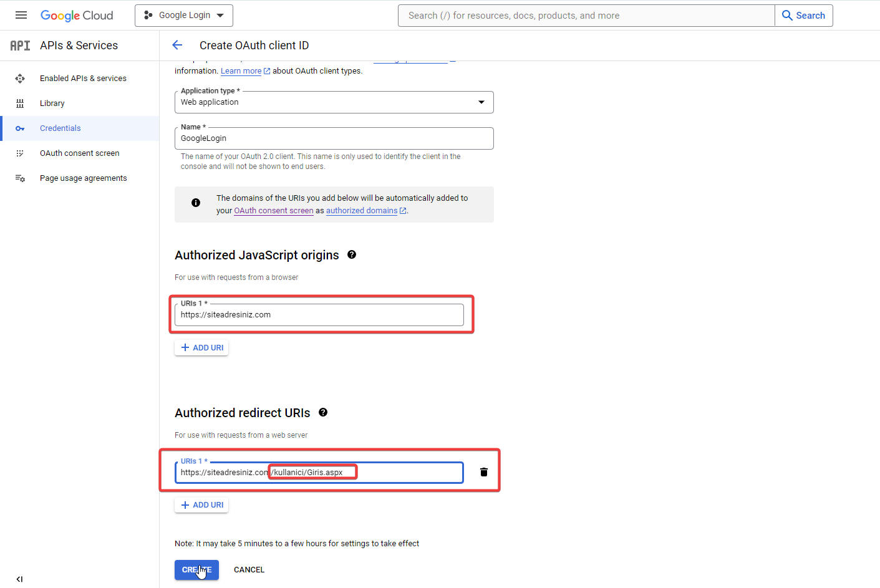Click into the resources search field

(586, 16)
